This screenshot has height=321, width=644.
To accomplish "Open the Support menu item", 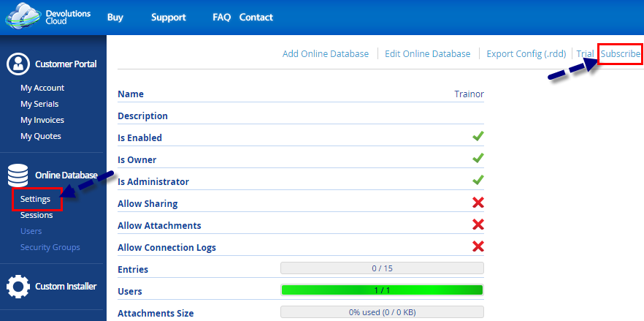I will coord(169,17).
